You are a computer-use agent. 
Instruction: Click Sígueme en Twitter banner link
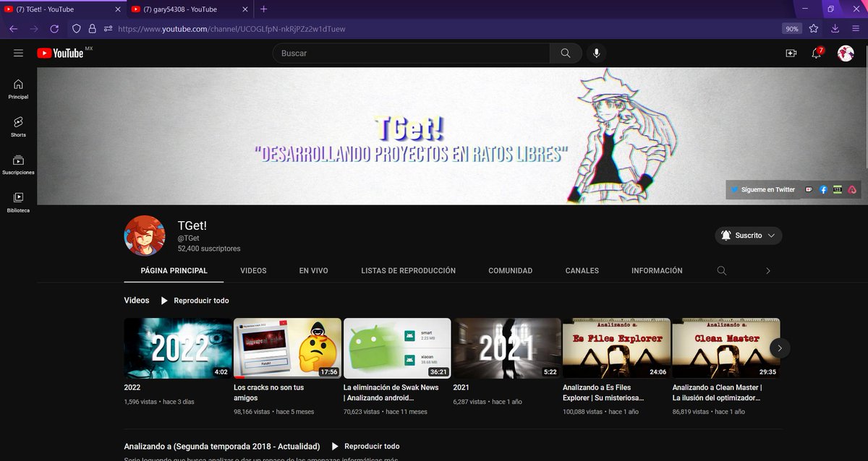(x=763, y=189)
